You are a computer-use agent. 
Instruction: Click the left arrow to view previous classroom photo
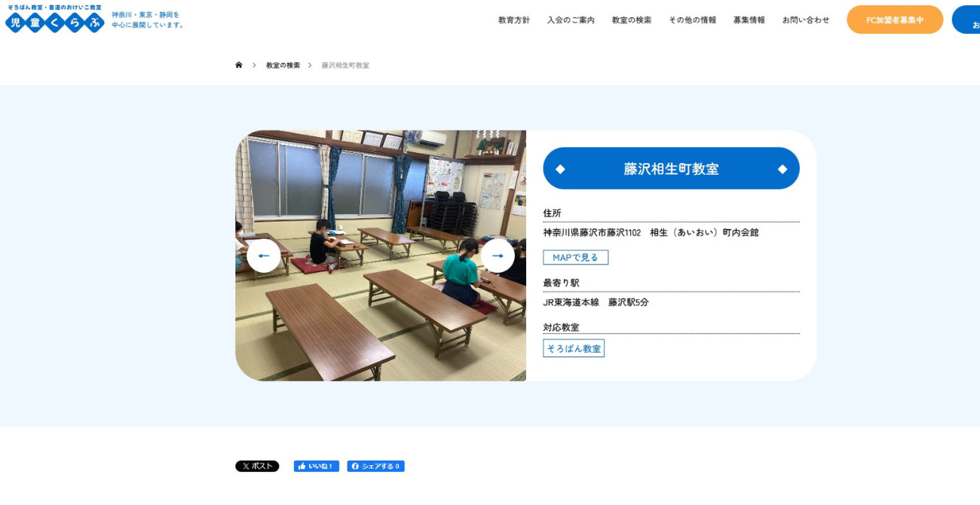point(263,256)
